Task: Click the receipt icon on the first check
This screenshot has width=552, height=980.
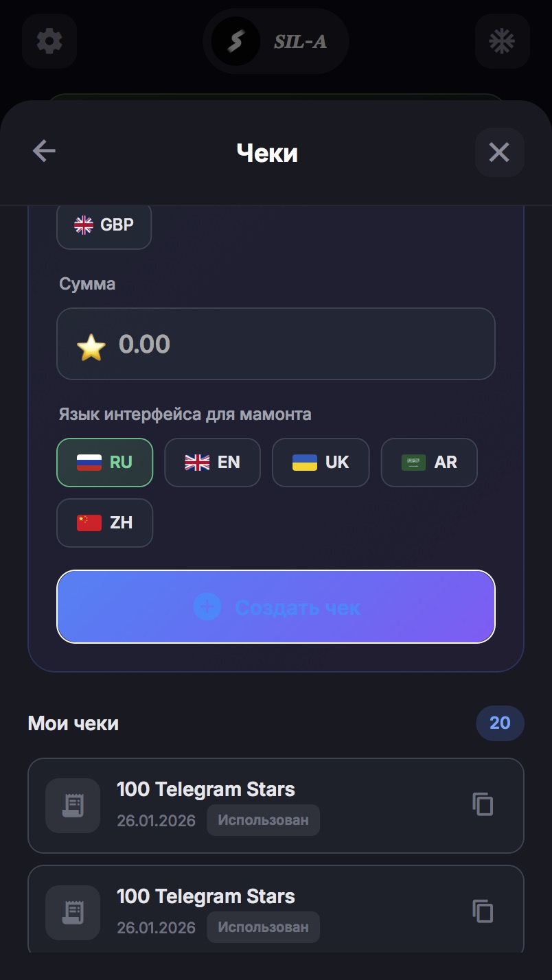Action: point(72,806)
